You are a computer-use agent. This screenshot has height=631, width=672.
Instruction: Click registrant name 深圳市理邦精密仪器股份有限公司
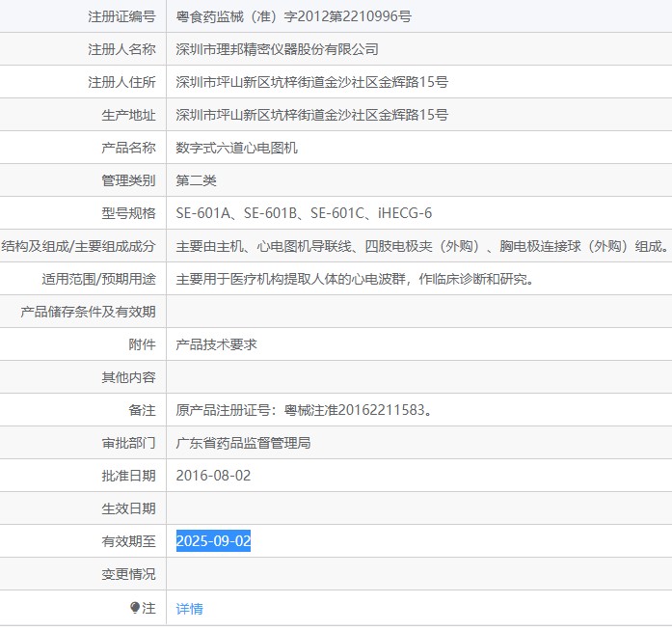pos(278,49)
